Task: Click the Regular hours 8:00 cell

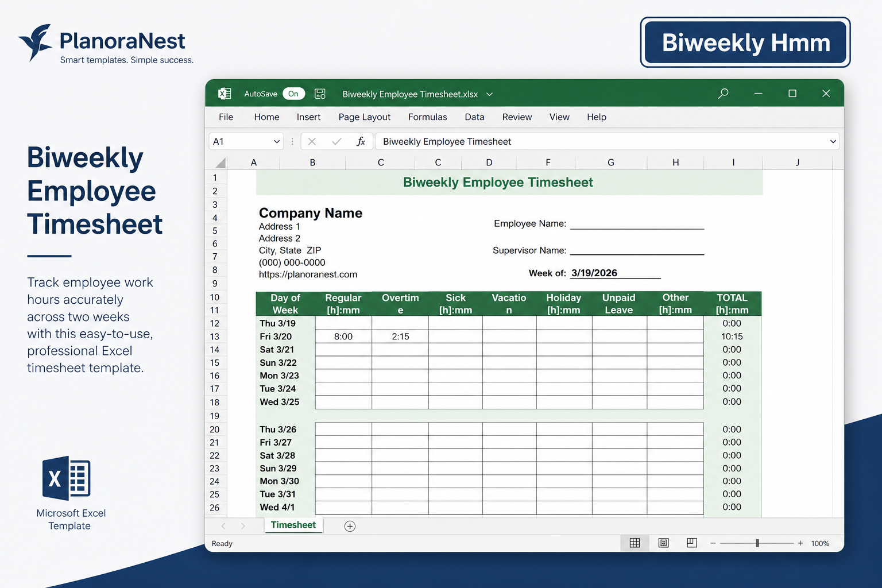Action: [343, 336]
